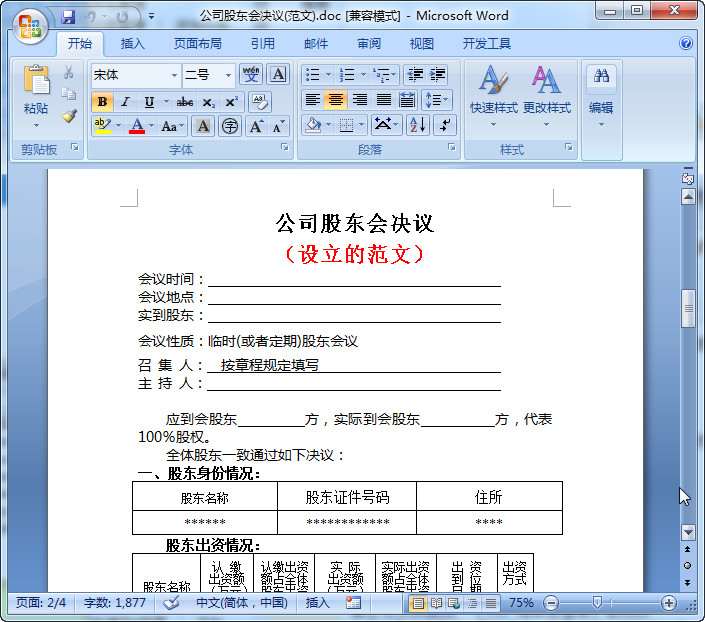Align text left
This screenshot has height=622, width=705.
coord(312,99)
